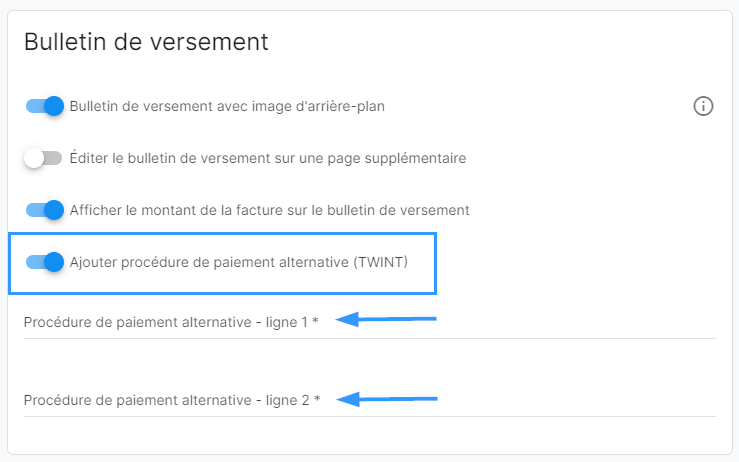Click the underline beneath the ligne 2 field
The height and width of the screenshot is (462, 739).
[x=369, y=416]
